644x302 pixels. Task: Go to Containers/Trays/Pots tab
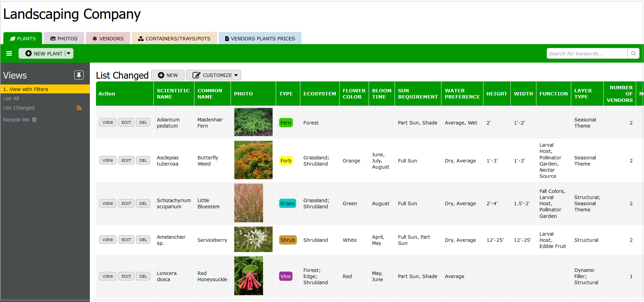174,39
